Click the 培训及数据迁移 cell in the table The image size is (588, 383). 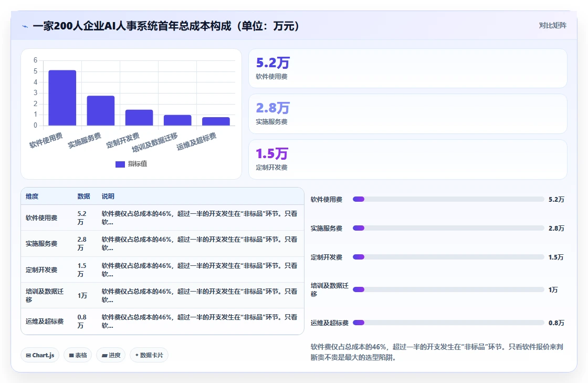[45, 295]
